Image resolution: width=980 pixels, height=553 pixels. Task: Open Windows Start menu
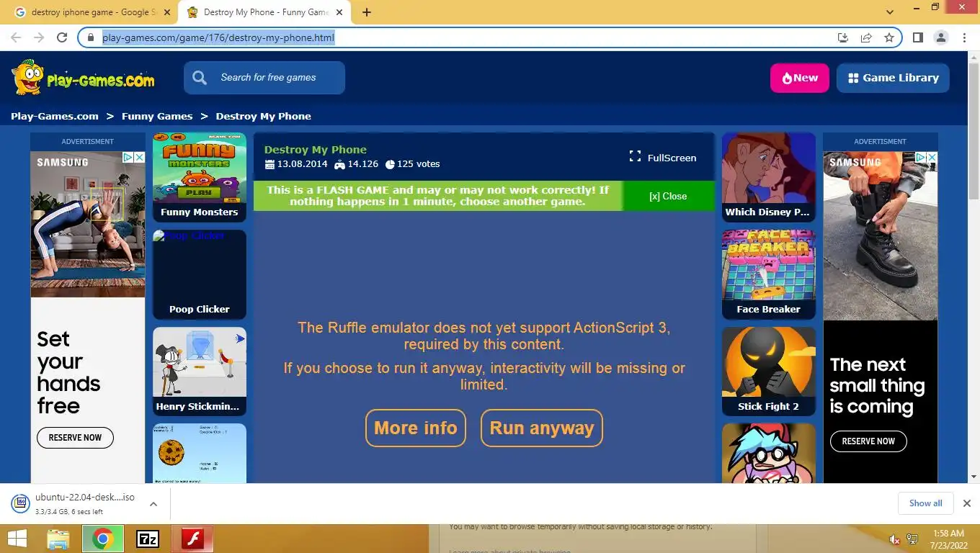coord(17,539)
